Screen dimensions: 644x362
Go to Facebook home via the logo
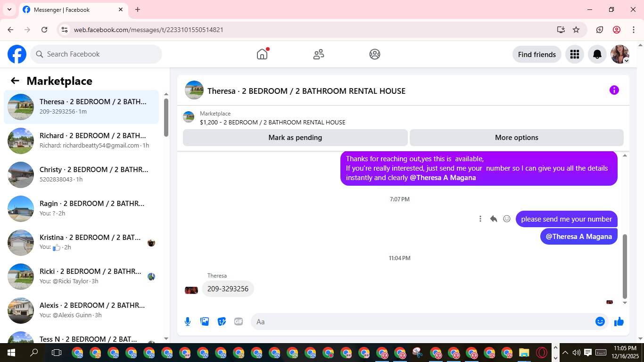[17, 54]
